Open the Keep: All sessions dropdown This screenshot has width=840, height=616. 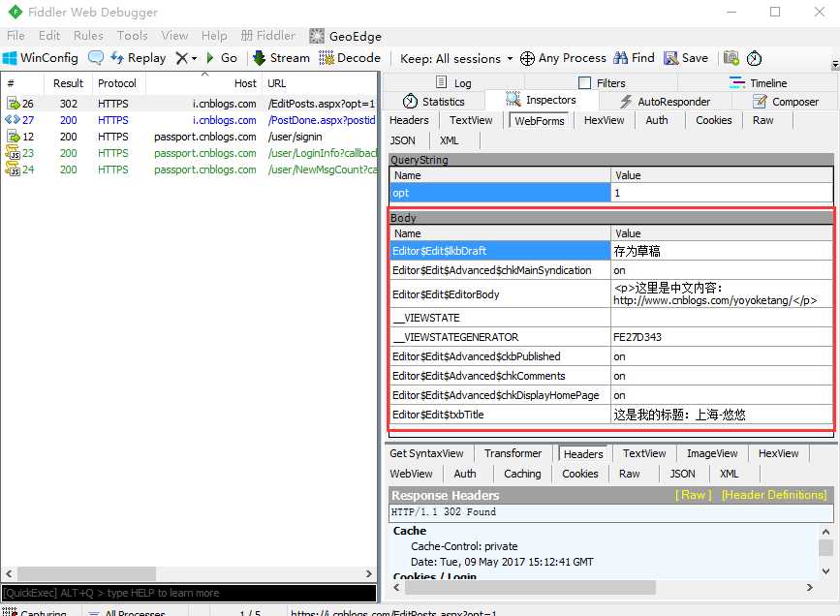(456, 58)
